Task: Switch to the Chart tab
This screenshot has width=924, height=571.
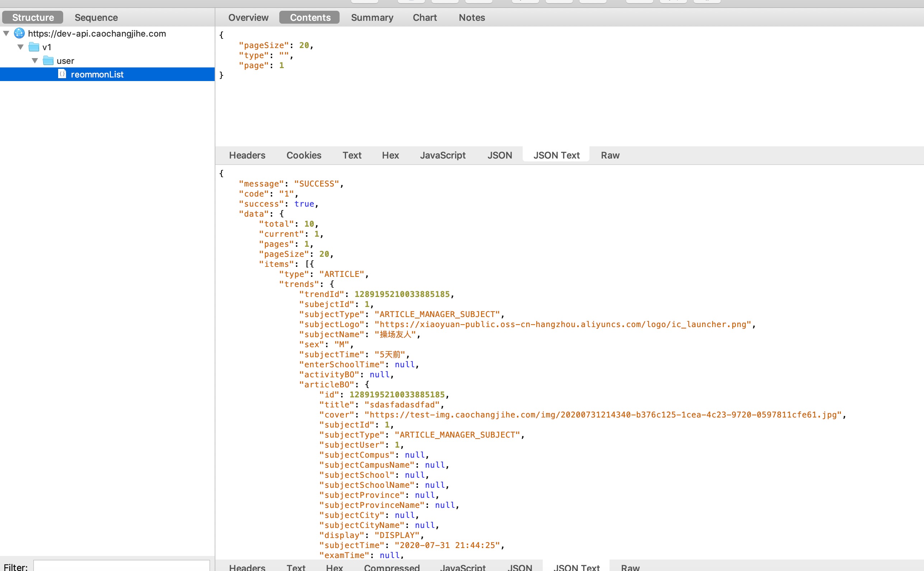Action: tap(424, 17)
